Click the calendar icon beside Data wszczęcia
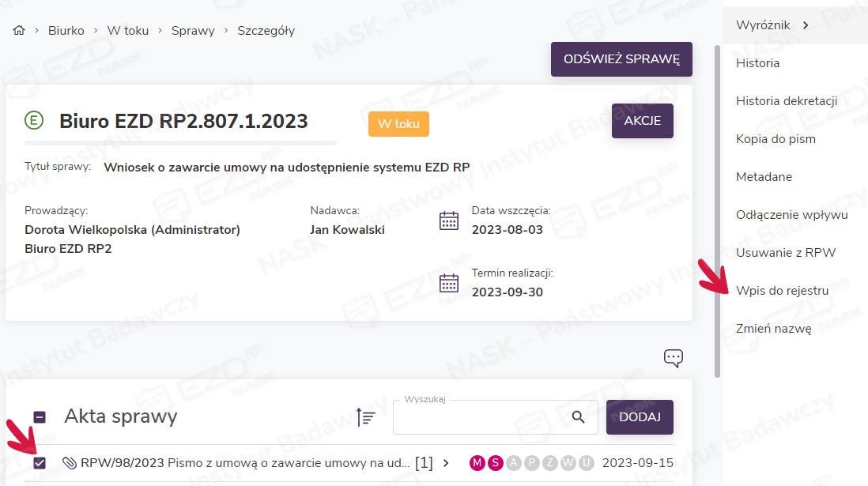This screenshot has width=868, height=486. tap(449, 220)
